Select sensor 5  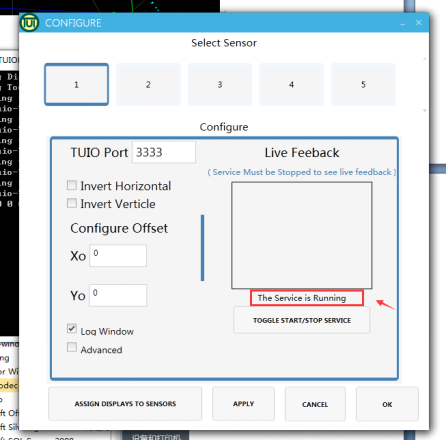coord(363,84)
